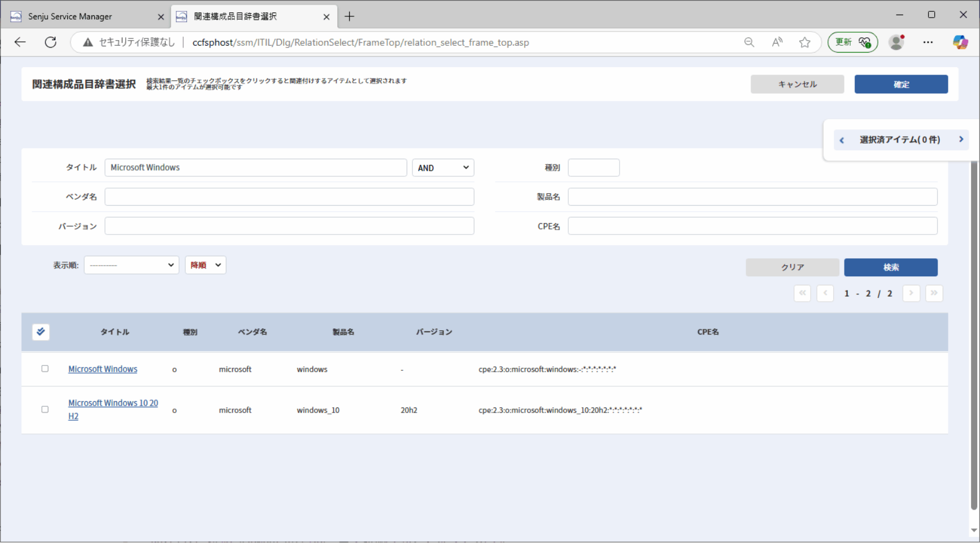Click the security warning triangle icon
The width and height of the screenshot is (980, 543).
tap(88, 42)
